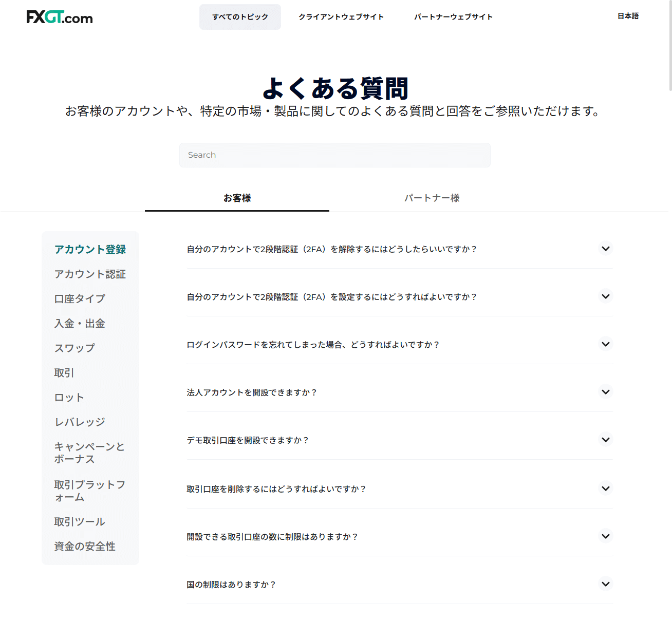Viewport: 672px width, 620px height.
Task: Select the お客様 tab
Action: [x=237, y=198]
